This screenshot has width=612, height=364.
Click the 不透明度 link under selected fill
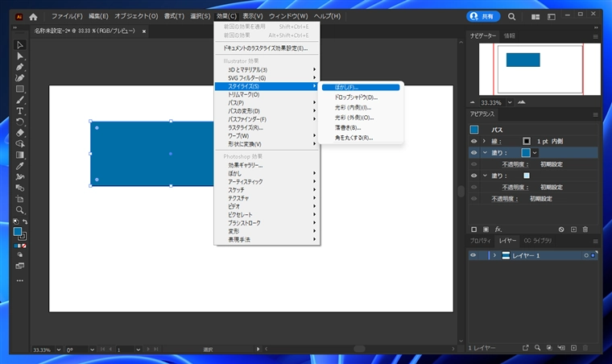pyautogui.click(x=515, y=164)
